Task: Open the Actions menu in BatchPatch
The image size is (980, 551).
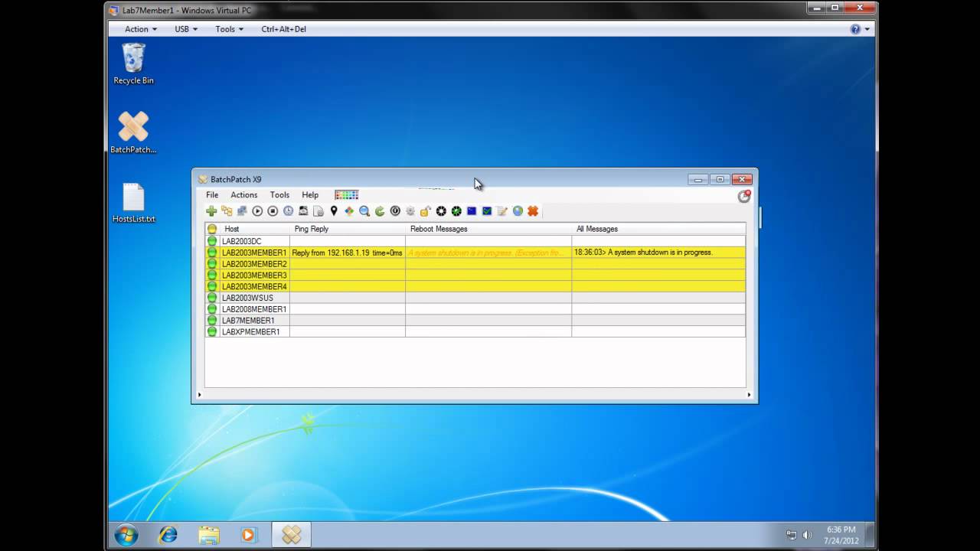Action: [244, 195]
